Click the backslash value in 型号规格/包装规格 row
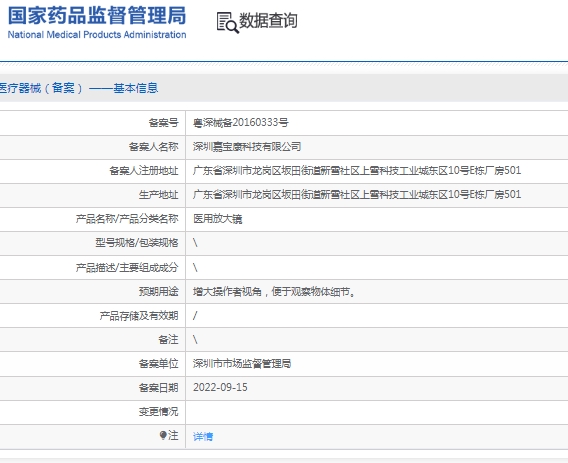This screenshot has width=568, height=463. click(x=195, y=243)
